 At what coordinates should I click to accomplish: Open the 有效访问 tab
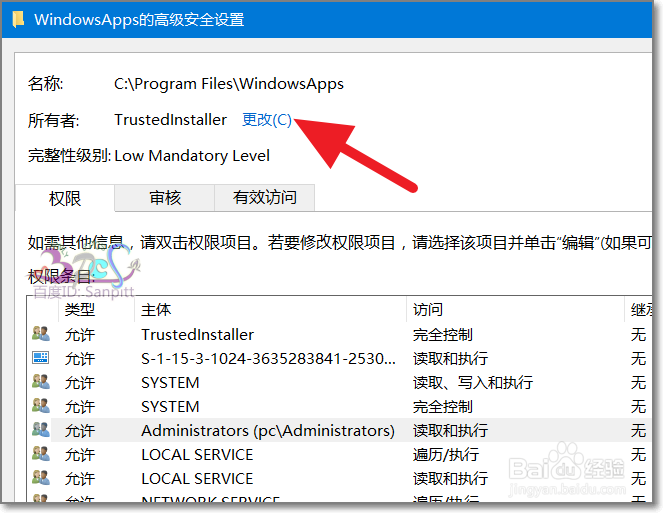pos(265,198)
